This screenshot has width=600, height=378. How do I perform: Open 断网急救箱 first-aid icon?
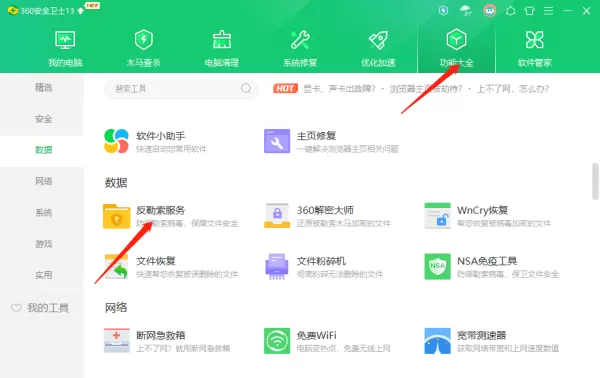(x=116, y=340)
